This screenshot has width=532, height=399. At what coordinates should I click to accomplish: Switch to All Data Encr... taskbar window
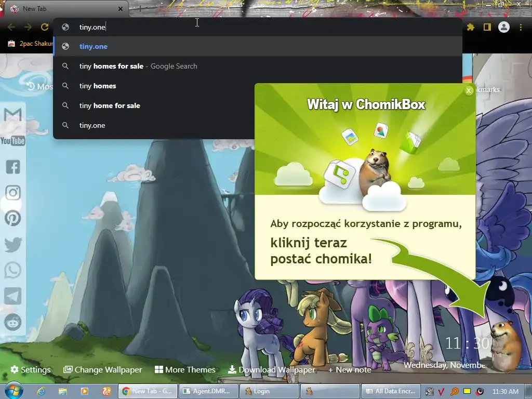pos(391,391)
